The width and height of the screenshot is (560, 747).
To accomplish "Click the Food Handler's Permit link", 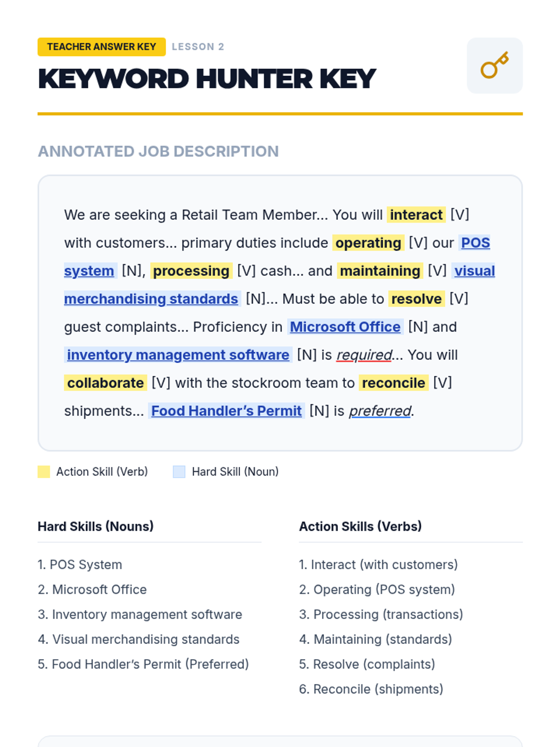I will tap(226, 411).
